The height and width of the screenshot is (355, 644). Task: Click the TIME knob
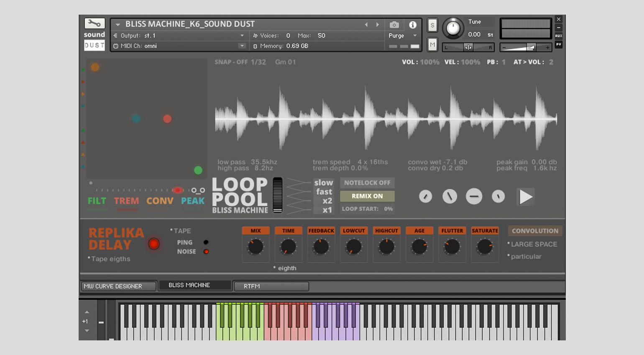pos(288,247)
